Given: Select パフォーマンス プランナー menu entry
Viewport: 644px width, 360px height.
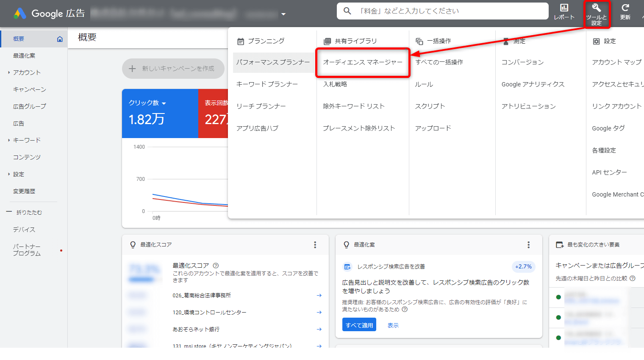Looking at the screenshot, I should 273,62.
